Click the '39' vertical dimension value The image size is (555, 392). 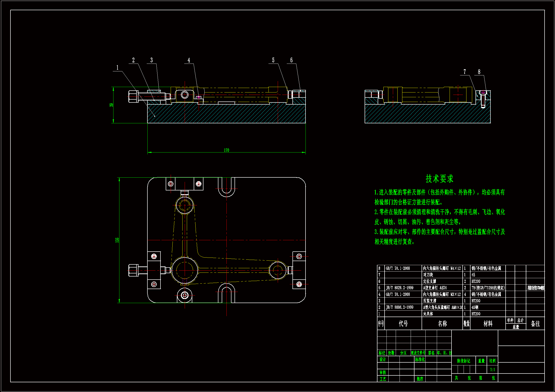[111, 105]
